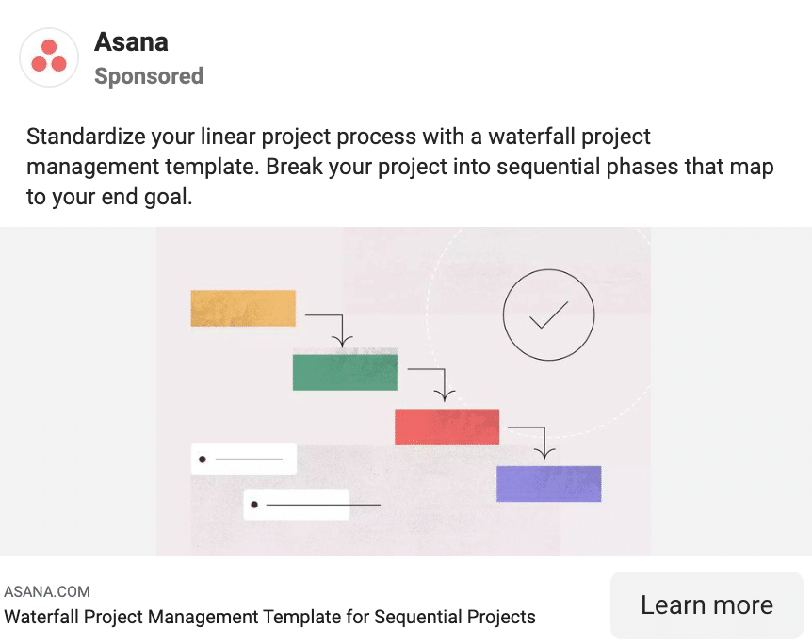Viewport: 812px width, 644px height.
Task: Click the bullet dot in the lower card
Action: coord(254,505)
